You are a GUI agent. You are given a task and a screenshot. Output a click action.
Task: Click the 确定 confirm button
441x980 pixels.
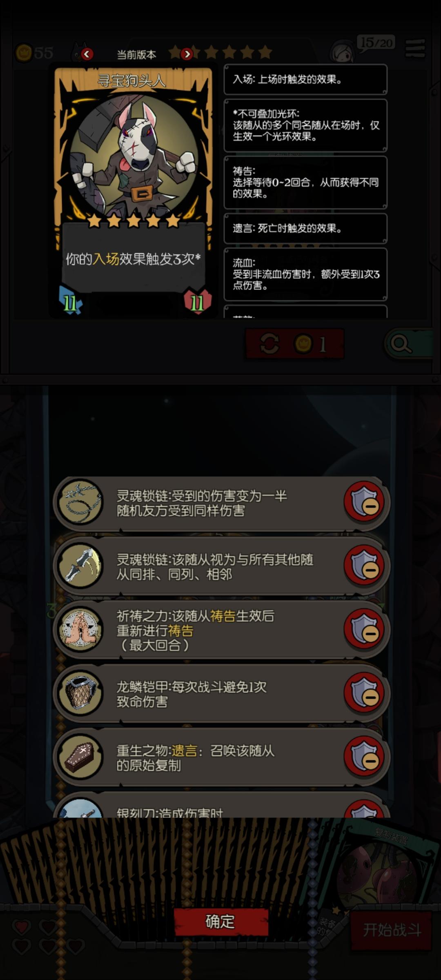click(221, 922)
